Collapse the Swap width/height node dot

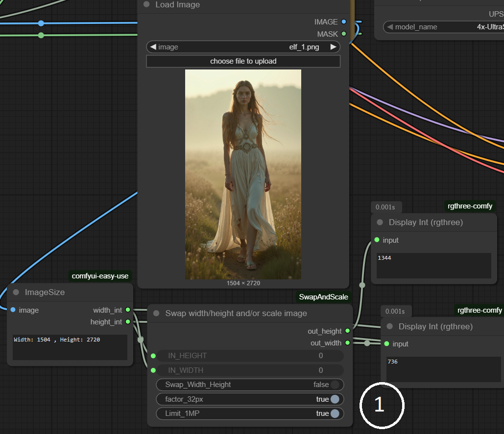pyautogui.click(x=157, y=313)
